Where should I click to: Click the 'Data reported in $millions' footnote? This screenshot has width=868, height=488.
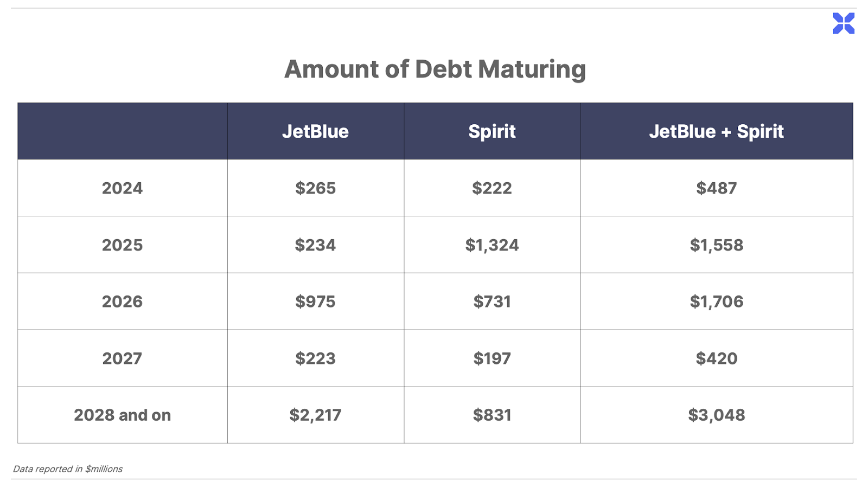tap(68, 469)
